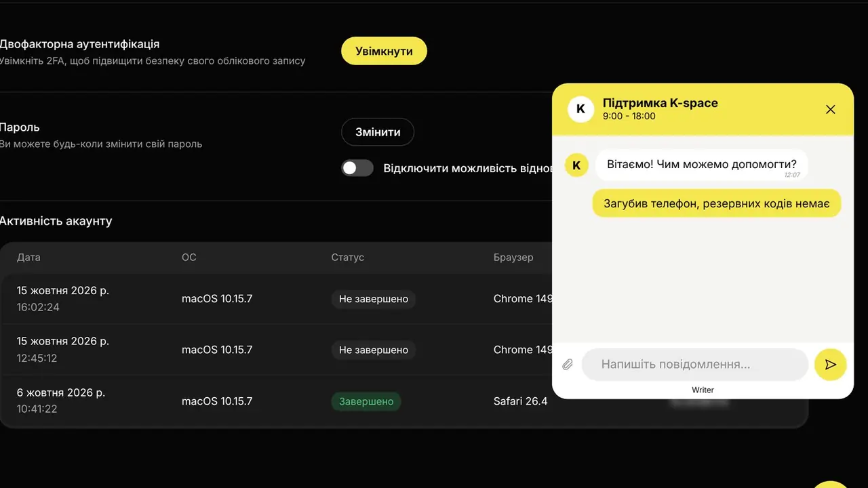This screenshot has height=488, width=868.
Task: Click the green Завершено status badge
Action: (366, 401)
